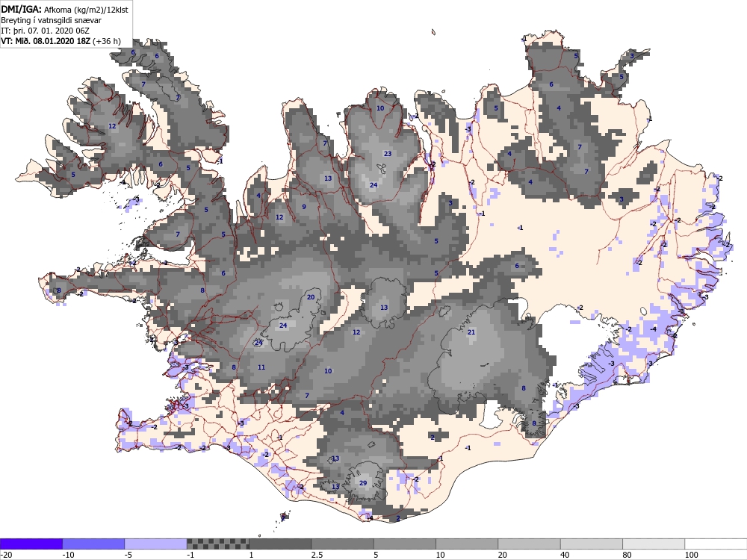
Task: Choose the gray 10 to 20 legend swatch
Action: click(x=467, y=544)
